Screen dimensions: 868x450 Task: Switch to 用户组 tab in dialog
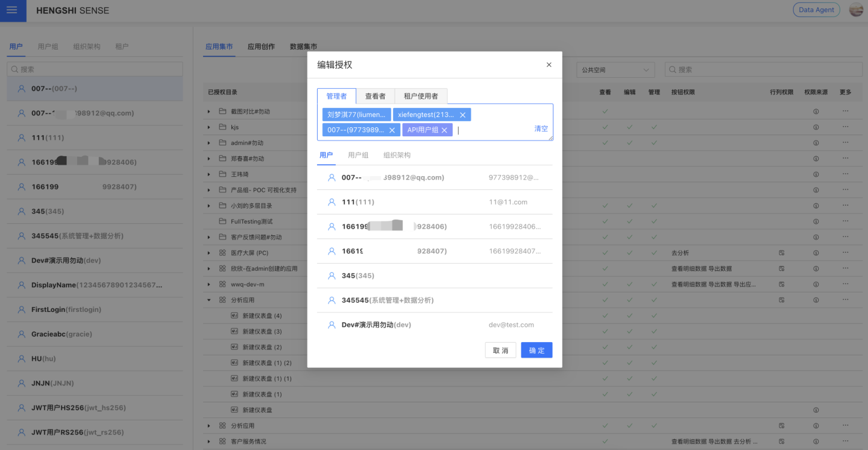pyautogui.click(x=358, y=155)
